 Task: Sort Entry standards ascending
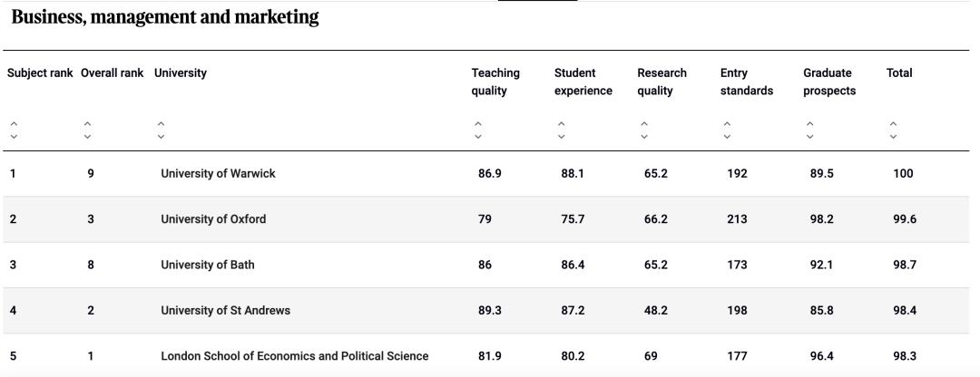727,124
